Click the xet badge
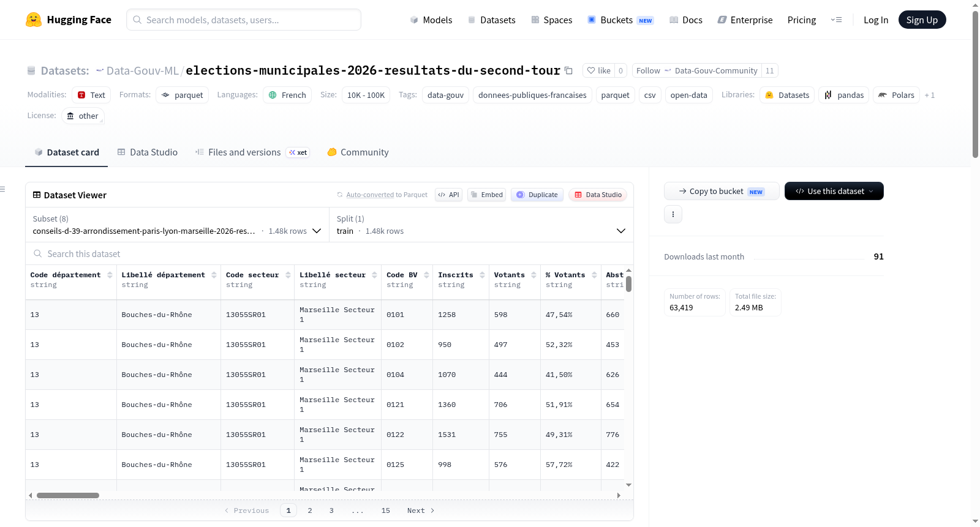This screenshot has height=527, width=980. click(x=298, y=152)
